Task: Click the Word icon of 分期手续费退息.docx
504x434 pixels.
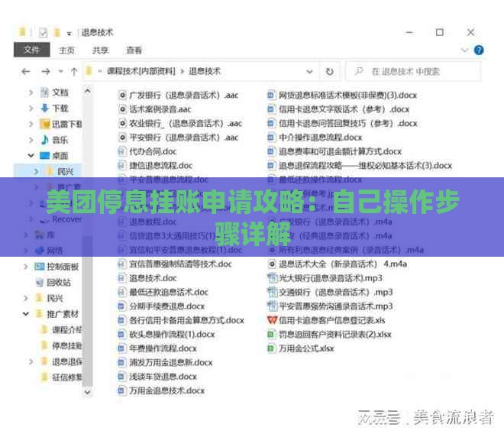Action: (121, 306)
